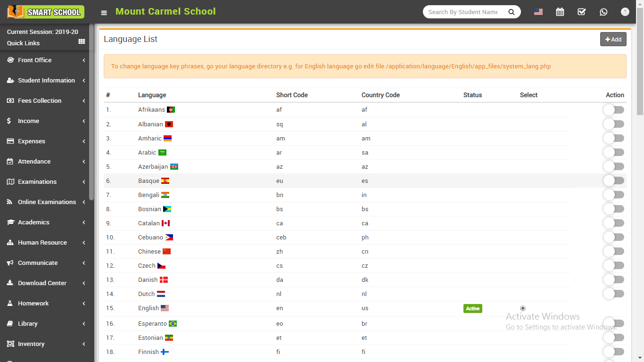Open the Library sidebar menu
The width and height of the screenshot is (644, 362).
[x=46, y=324]
